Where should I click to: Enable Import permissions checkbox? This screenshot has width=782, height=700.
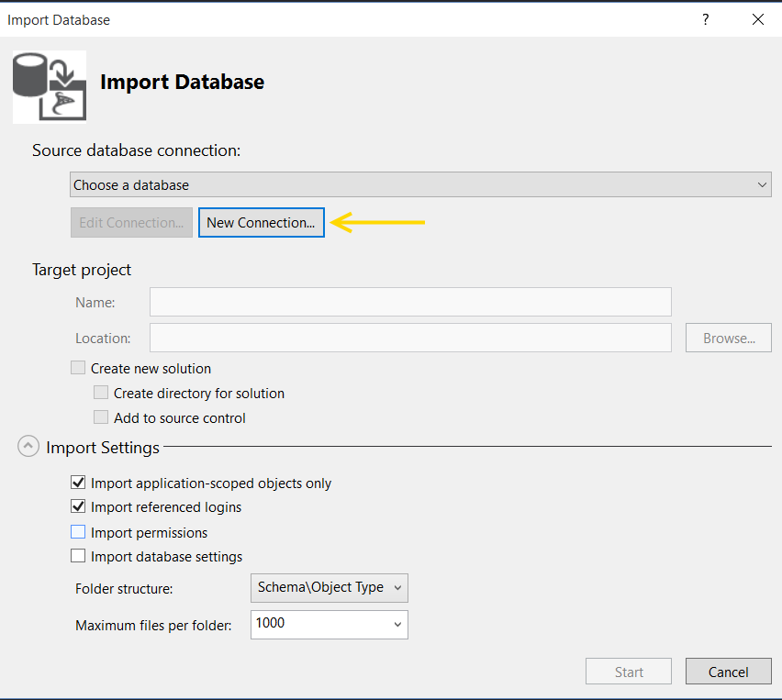(78, 532)
